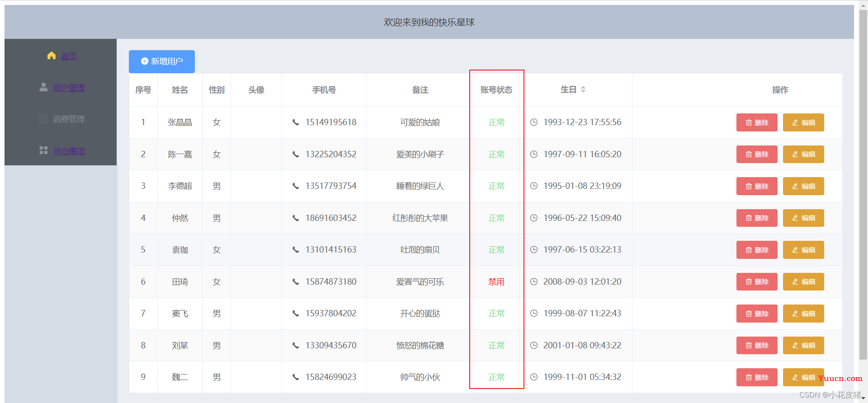Click the clock icon beside 2001-01-08 09:43:22
The height and width of the screenshot is (403, 868).
pyautogui.click(x=534, y=346)
